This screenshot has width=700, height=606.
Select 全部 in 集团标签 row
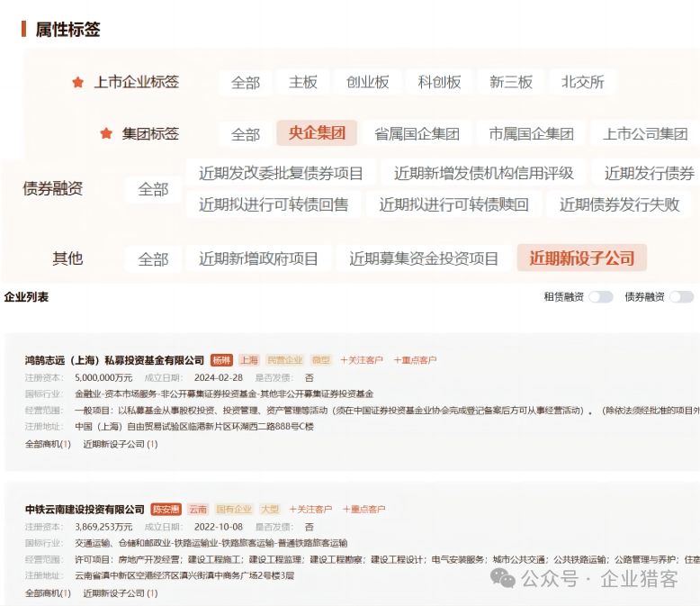(245, 134)
